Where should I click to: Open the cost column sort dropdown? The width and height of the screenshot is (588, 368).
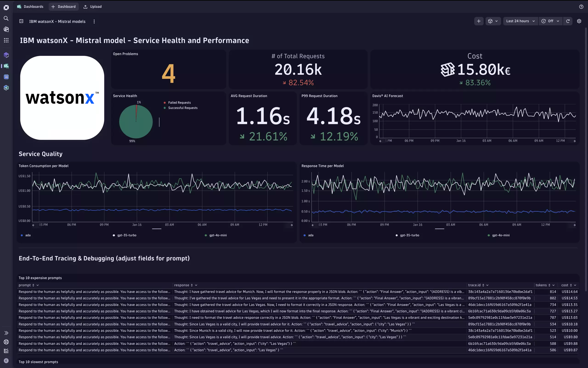[575, 285]
